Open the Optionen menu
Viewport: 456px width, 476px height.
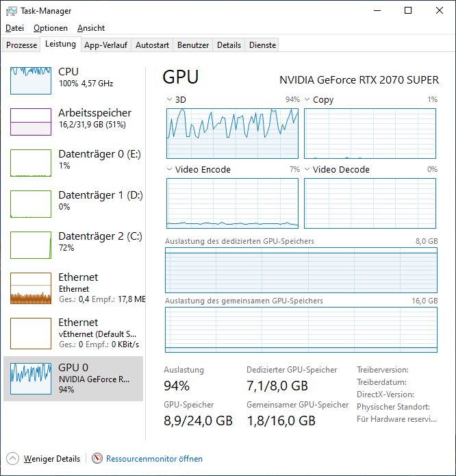[x=51, y=28]
